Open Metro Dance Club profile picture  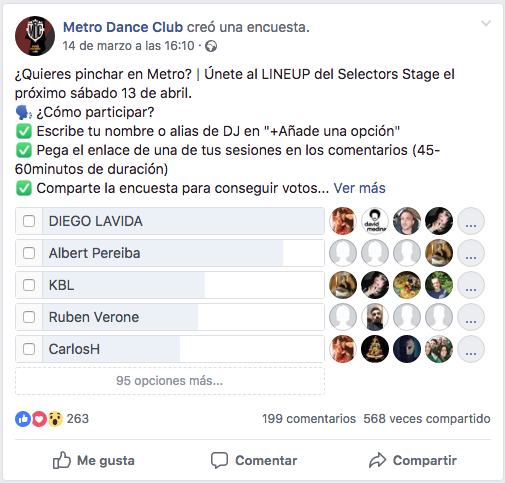click(35, 36)
